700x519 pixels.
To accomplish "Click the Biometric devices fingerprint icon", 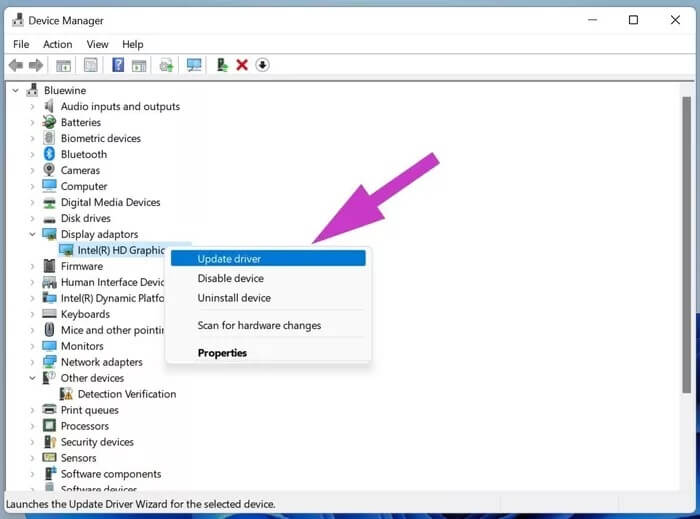I will (x=49, y=138).
